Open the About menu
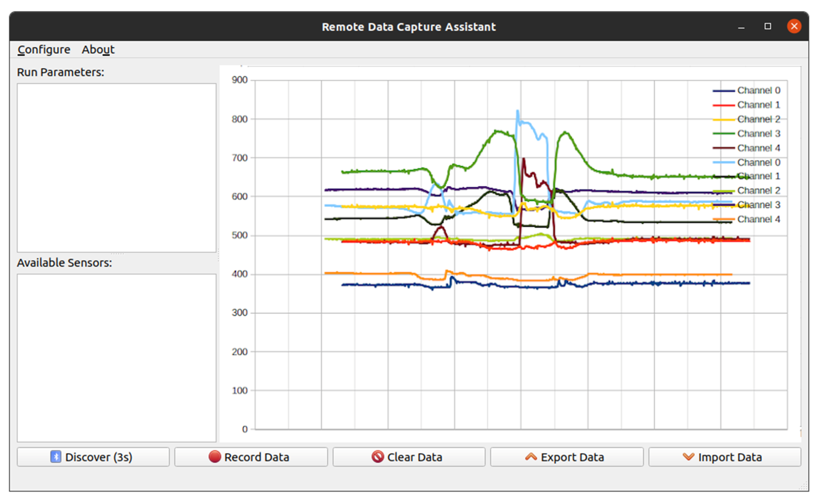Viewport: 820px width, 504px height. 98,49
